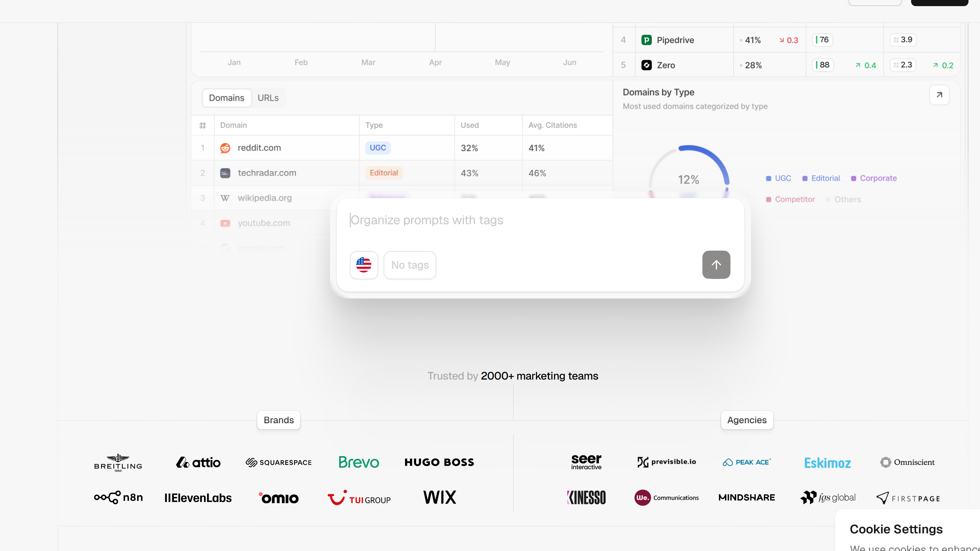980x551 pixels.
Task: Click the 2.3 rank badge for Zero
Action: coord(903,65)
